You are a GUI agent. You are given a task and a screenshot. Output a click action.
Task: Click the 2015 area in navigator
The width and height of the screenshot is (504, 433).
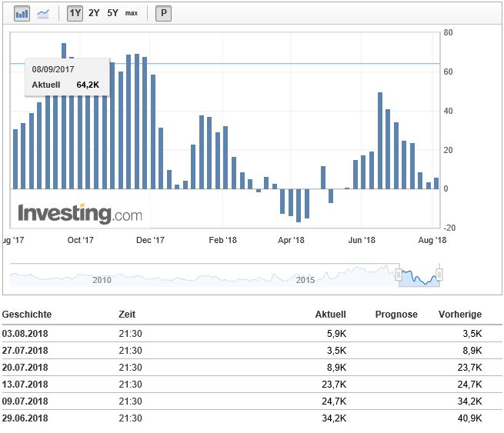tap(305, 279)
